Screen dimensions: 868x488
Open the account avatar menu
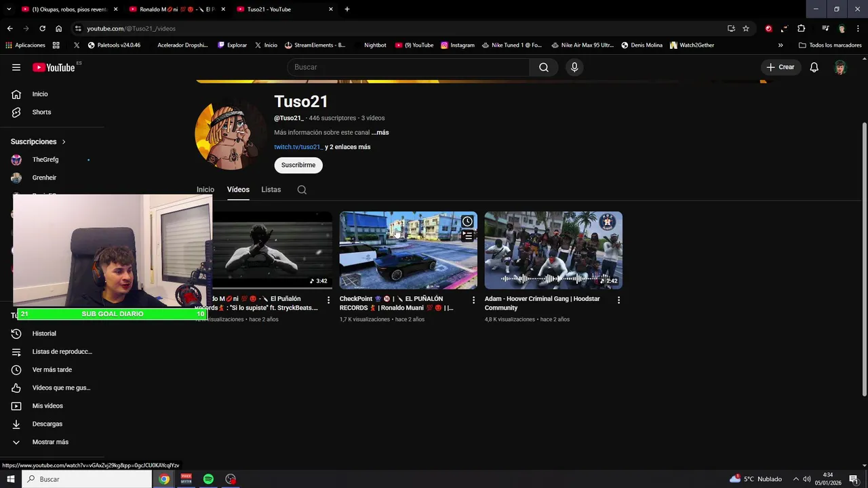pos(841,67)
